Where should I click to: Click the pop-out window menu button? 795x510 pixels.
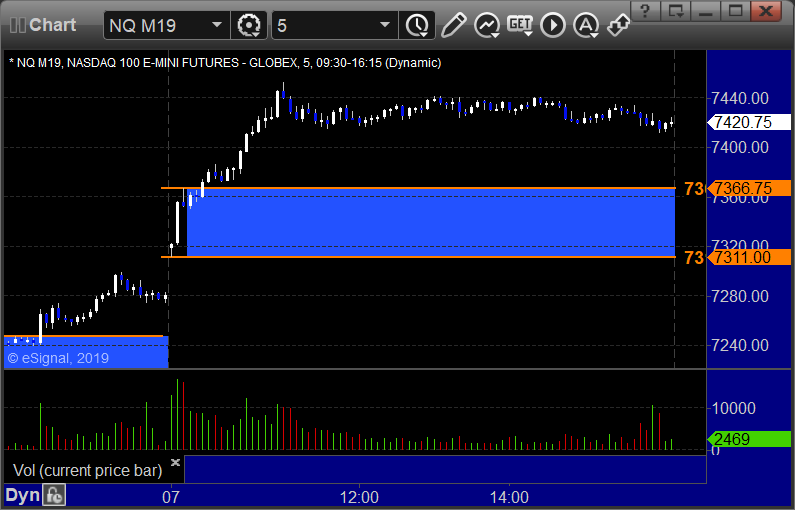675,11
